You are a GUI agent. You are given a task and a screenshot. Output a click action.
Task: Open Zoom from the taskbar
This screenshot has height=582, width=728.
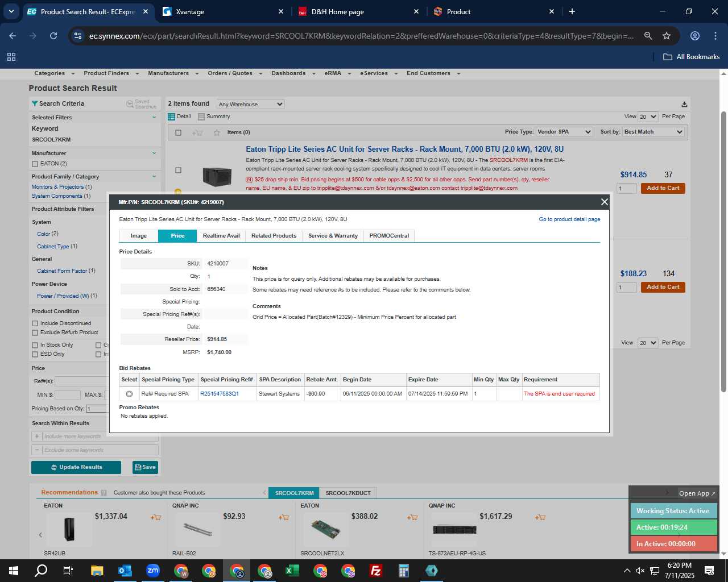[x=152, y=571]
